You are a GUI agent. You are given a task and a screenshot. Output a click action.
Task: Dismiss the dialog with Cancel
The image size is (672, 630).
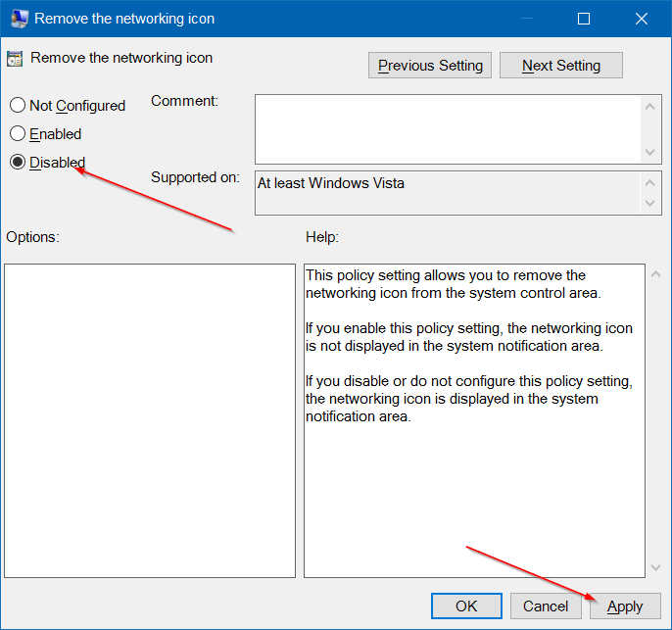[546, 606]
